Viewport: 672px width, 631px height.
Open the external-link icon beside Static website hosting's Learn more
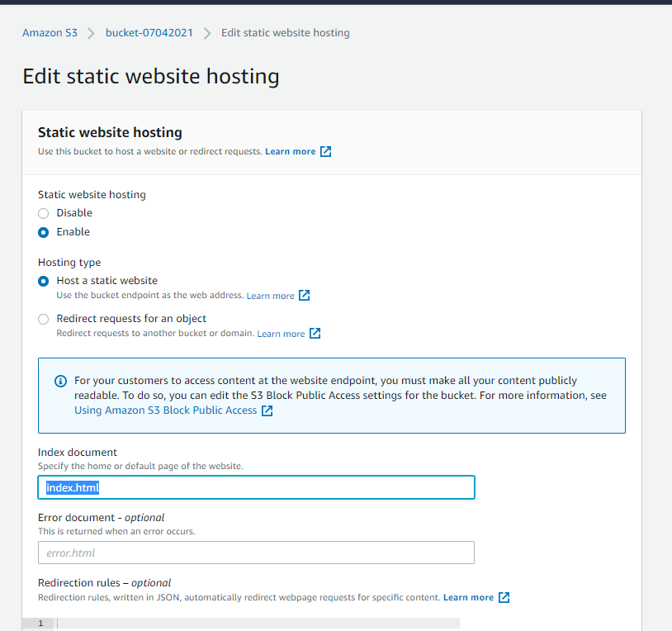point(325,151)
